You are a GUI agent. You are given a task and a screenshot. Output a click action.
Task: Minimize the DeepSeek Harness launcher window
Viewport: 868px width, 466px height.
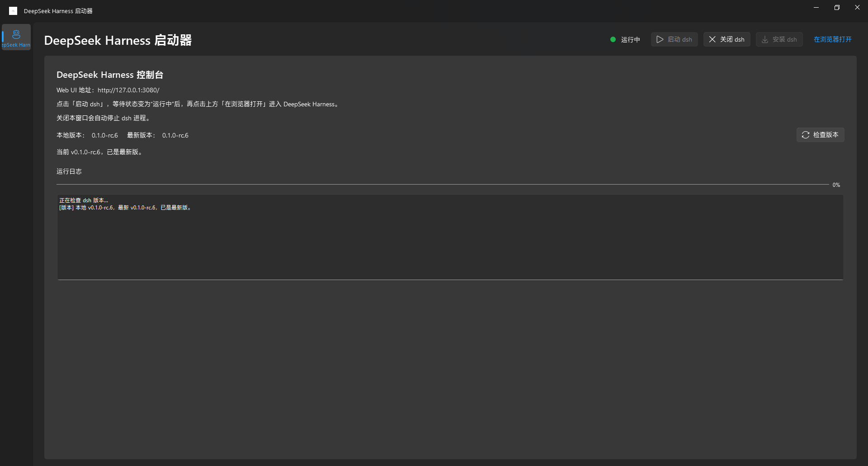(816, 7)
